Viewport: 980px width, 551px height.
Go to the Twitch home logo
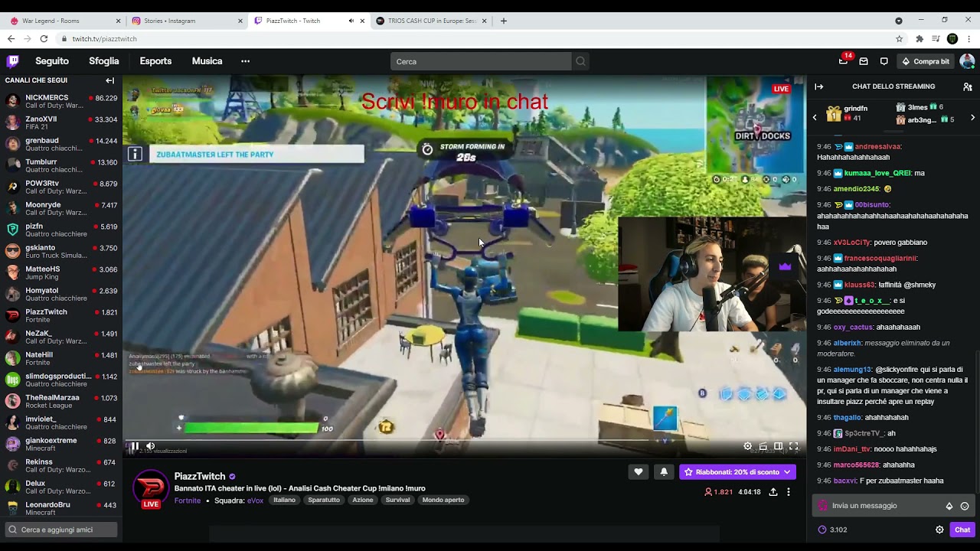click(13, 61)
